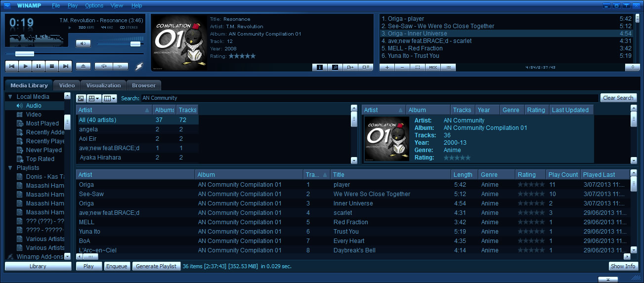Click the Winamp lightning bolt icon
644x283 pixels.
[139, 66]
